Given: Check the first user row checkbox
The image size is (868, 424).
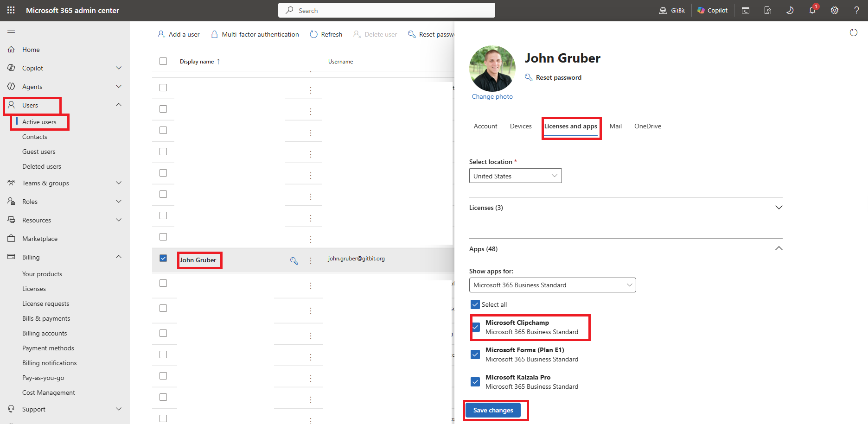Looking at the screenshot, I should pos(163,88).
